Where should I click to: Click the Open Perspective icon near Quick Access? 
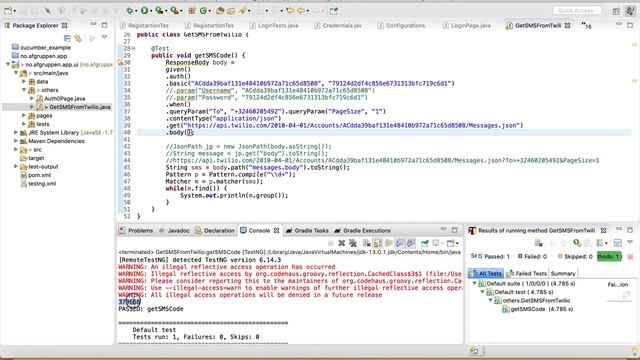(x=616, y=11)
